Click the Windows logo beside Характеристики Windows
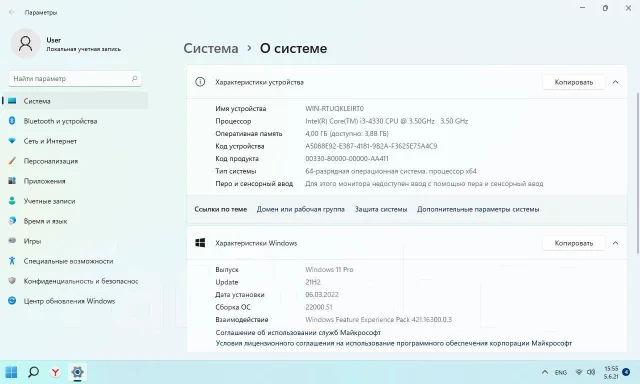The height and width of the screenshot is (384, 640). [200, 243]
